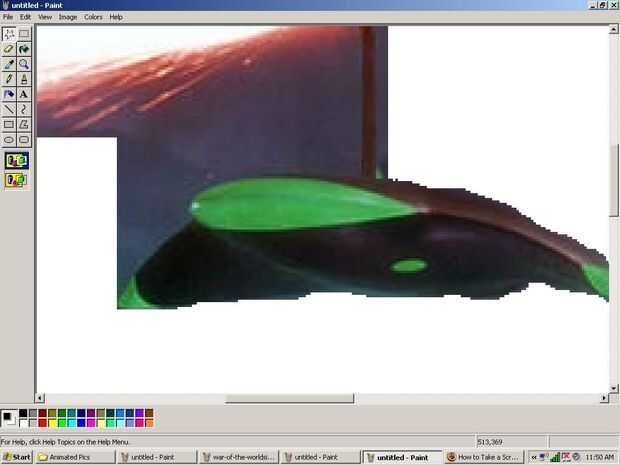Screen dimensions: 620x465
Task: Click the scroll-down arrow of canvas
Action: point(614,388)
